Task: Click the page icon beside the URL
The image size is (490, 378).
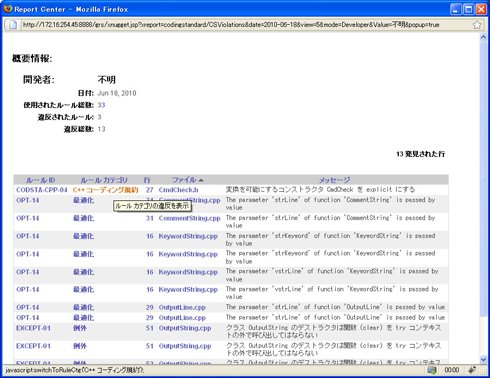Action: pyautogui.click(x=13, y=25)
